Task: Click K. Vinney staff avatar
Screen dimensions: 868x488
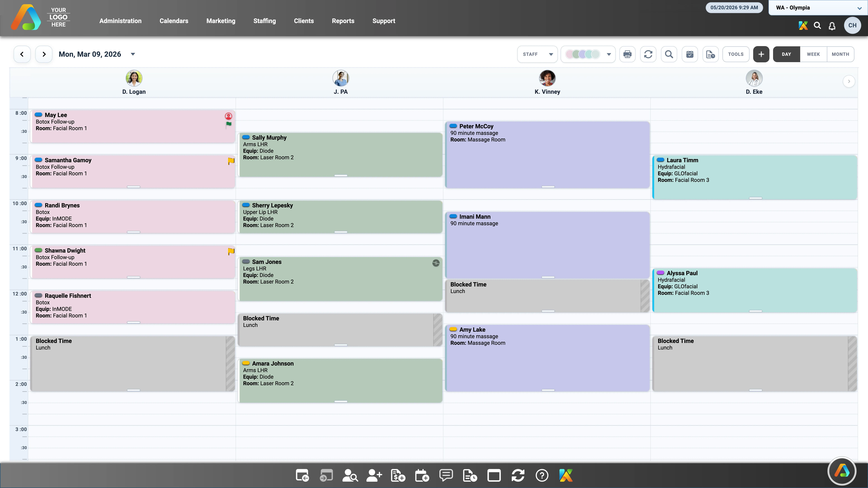Action: coord(547,78)
